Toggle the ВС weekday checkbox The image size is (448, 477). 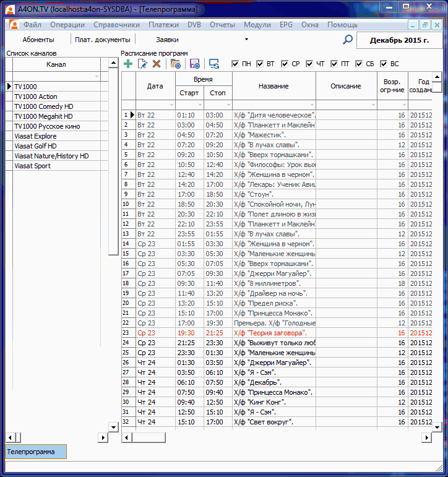[384, 64]
